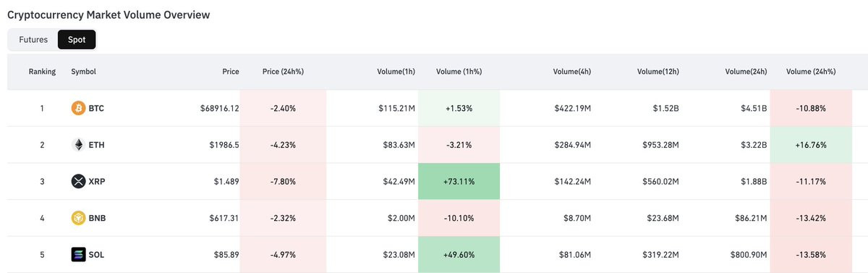The width and height of the screenshot is (868, 273).
Task: Click the Solana logo icon
Action: (x=78, y=254)
